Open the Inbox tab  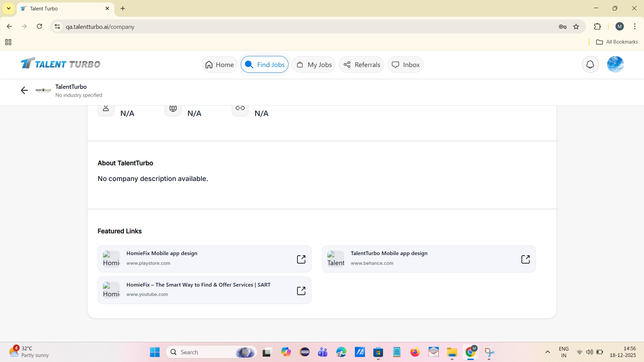[x=406, y=65]
